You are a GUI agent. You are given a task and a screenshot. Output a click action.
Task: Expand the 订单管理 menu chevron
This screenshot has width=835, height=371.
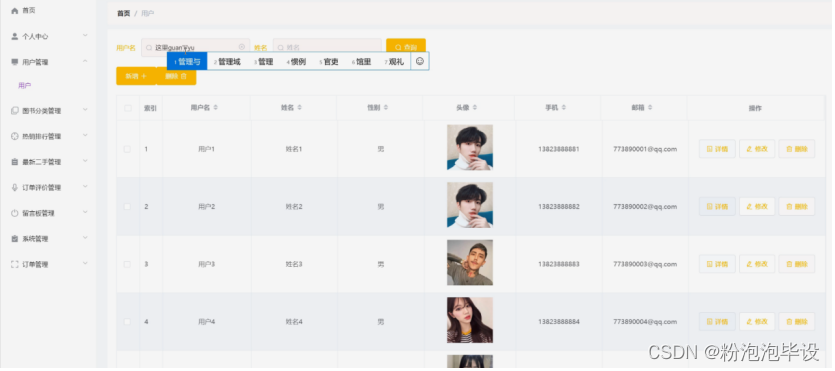(x=85, y=263)
